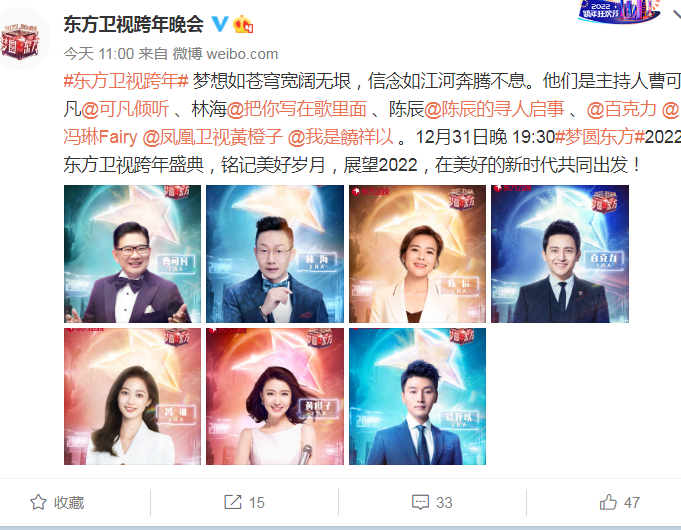Click the 今天 11:00 post timestamp
The height and width of the screenshot is (530, 681).
(x=99, y=54)
